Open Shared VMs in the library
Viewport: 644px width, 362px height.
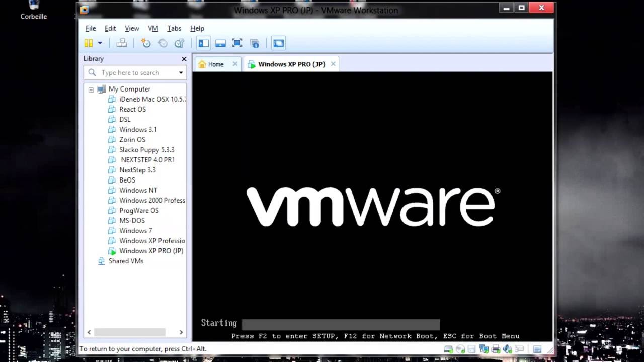pyautogui.click(x=126, y=261)
